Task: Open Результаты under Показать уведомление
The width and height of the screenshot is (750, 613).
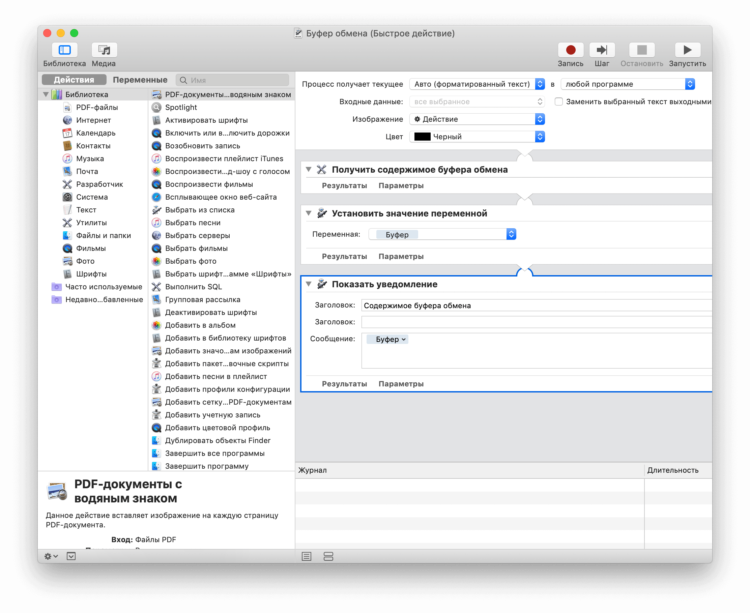Action: pyautogui.click(x=344, y=383)
